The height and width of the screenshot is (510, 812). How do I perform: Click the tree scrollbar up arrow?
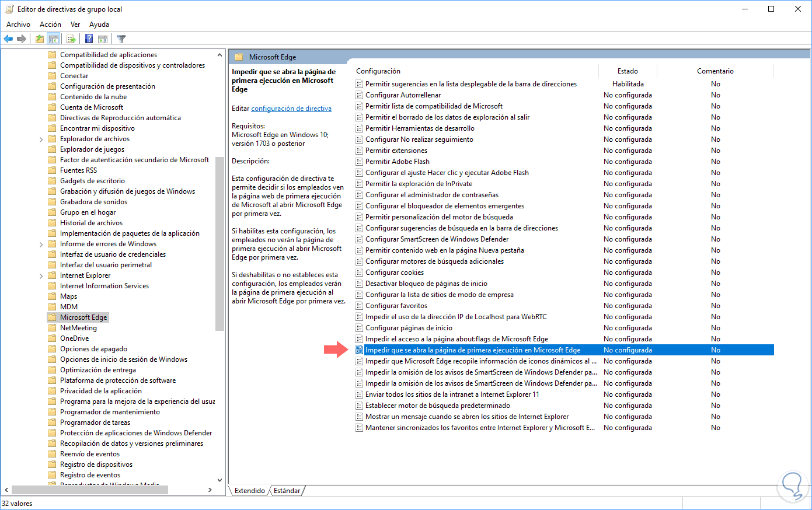219,55
